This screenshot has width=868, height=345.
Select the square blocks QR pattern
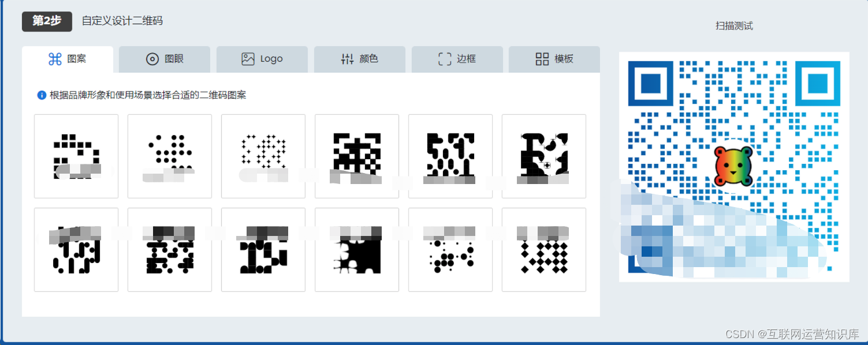[76, 156]
